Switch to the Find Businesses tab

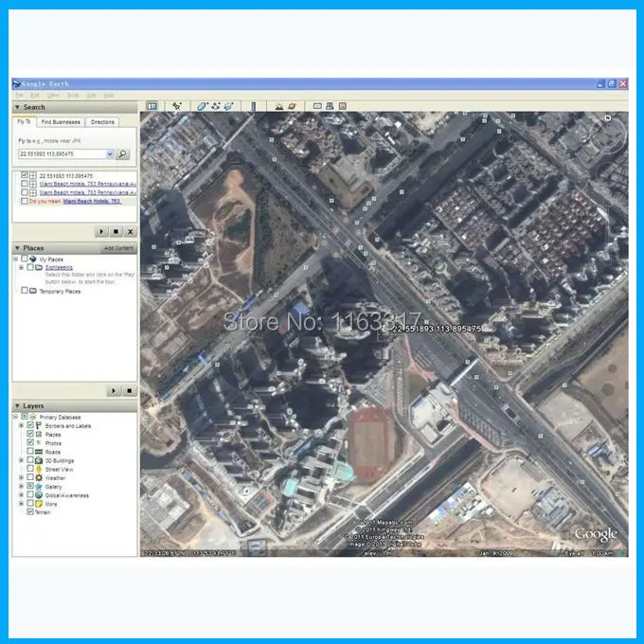coord(61,122)
